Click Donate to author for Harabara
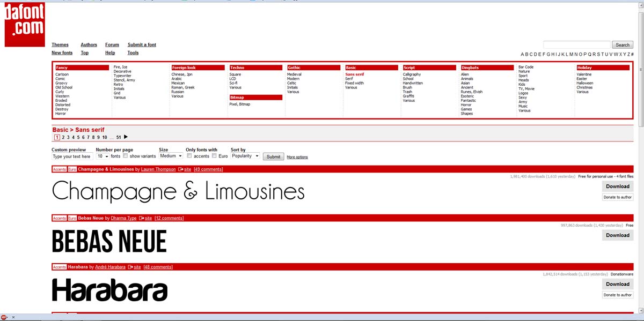This screenshot has height=321, width=644. coord(618,295)
